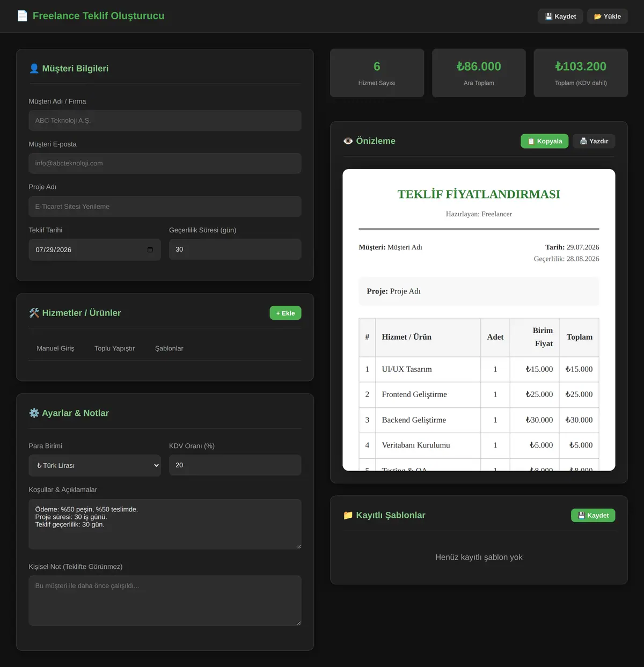The width and height of the screenshot is (644, 667).
Task: Select the Şablonlar tab
Action: click(x=169, y=348)
